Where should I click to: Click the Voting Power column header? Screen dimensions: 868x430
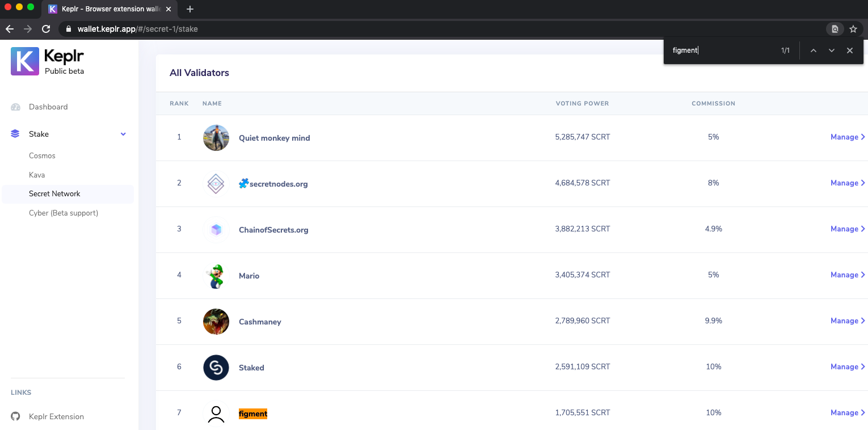click(582, 103)
